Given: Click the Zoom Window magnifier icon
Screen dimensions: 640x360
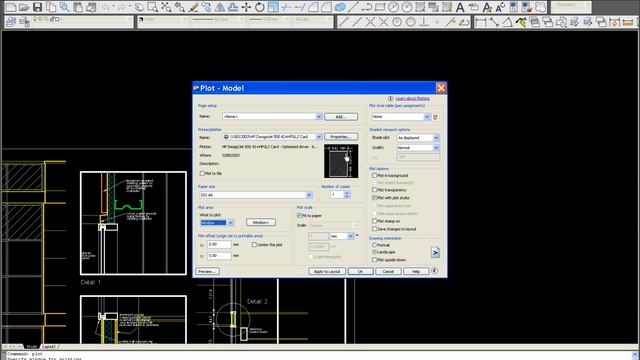Looking at the screenshot, I should [153, 7].
